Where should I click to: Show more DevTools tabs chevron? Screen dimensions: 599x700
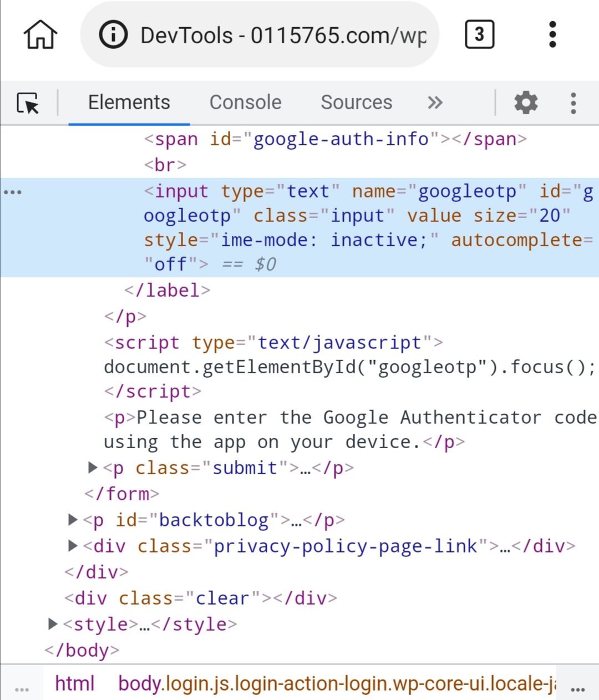(x=435, y=103)
